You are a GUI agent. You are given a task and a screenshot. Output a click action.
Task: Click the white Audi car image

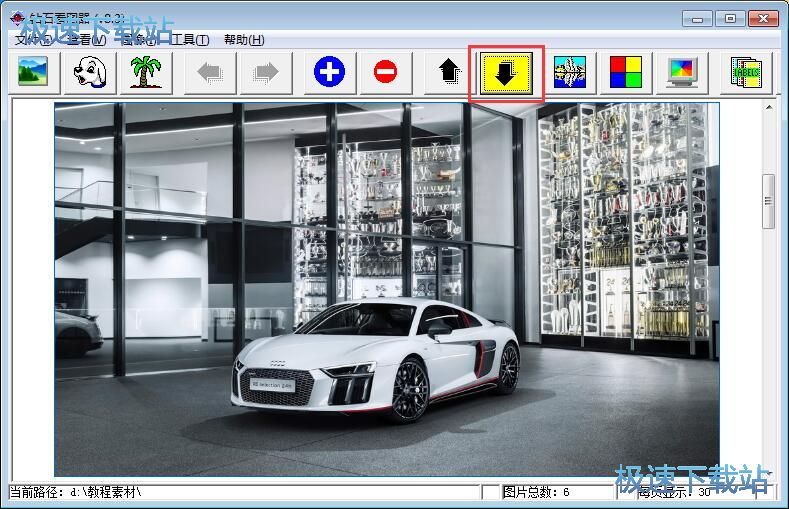[375, 360]
